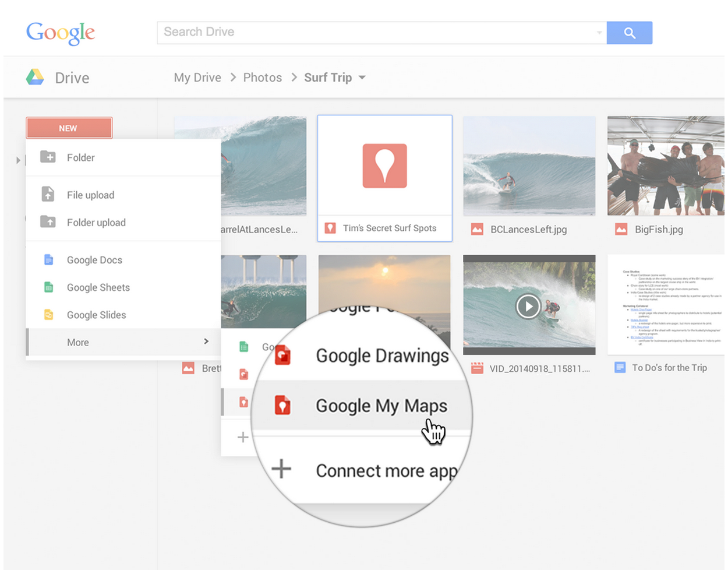Select Google My Maps in the submenu

tap(381, 406)
